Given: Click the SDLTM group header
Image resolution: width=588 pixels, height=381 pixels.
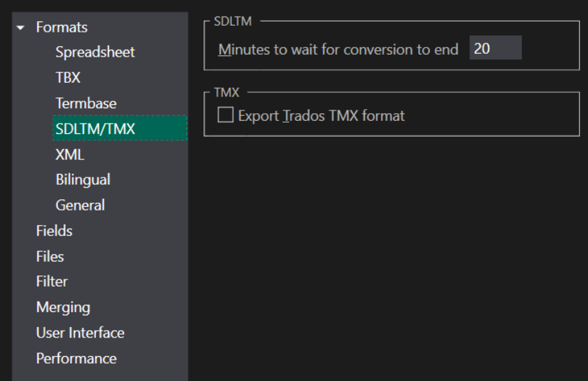Looking at the screenshot, I should pyautogui.click(x=233, y=21).
